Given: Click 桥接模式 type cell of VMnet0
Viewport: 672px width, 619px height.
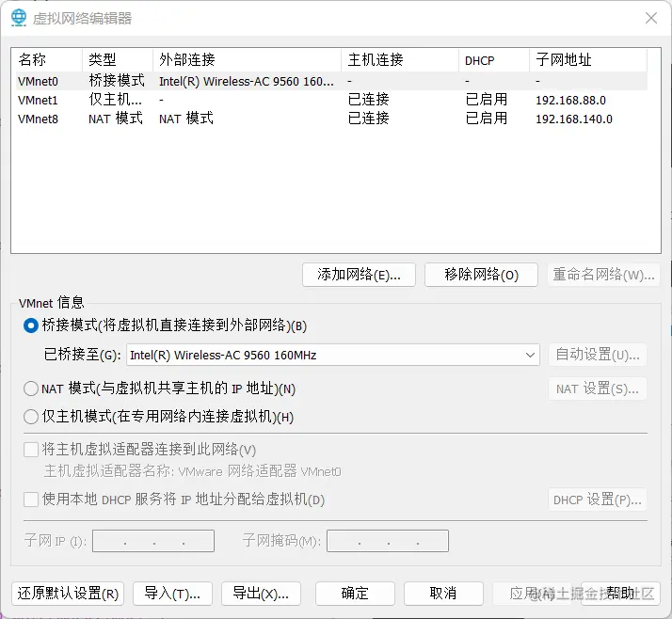Looking at the screenshot, I should point(117,81).
